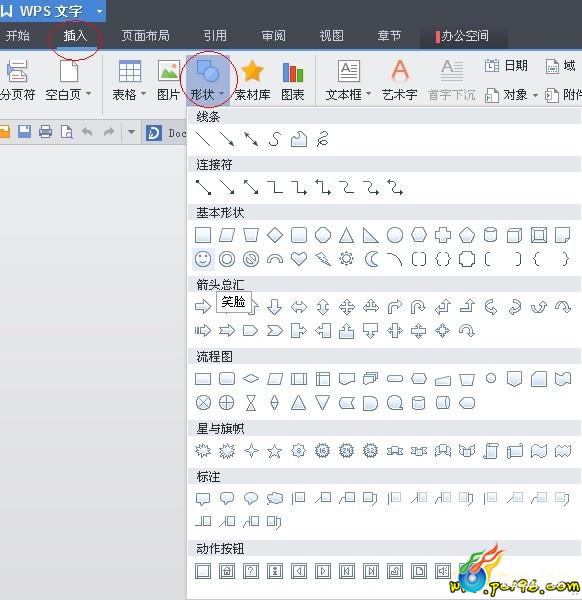Select the four-point star shape
Viewport: 582px width, 600px height.
251,451
